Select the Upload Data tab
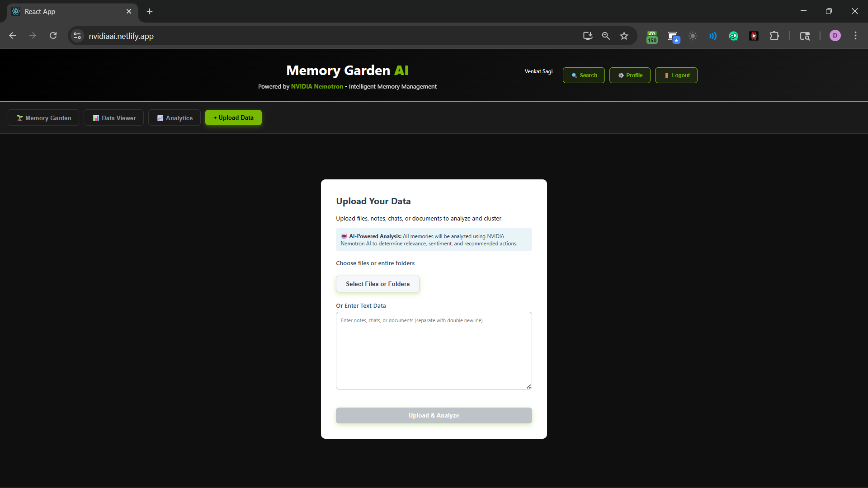Screen dimensions: 868x488 tap(233, 117)
